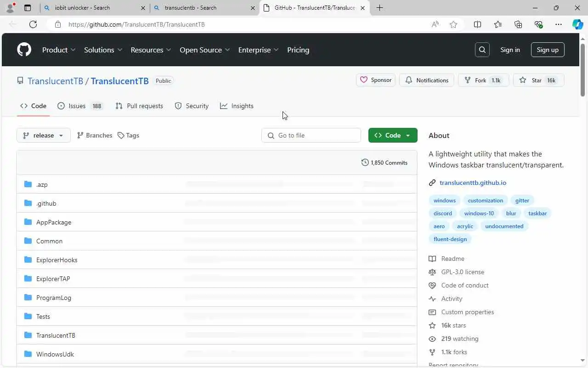The image size is (588, 368).
Task: Select the Code repository tab
Action: tap(33, 106)
